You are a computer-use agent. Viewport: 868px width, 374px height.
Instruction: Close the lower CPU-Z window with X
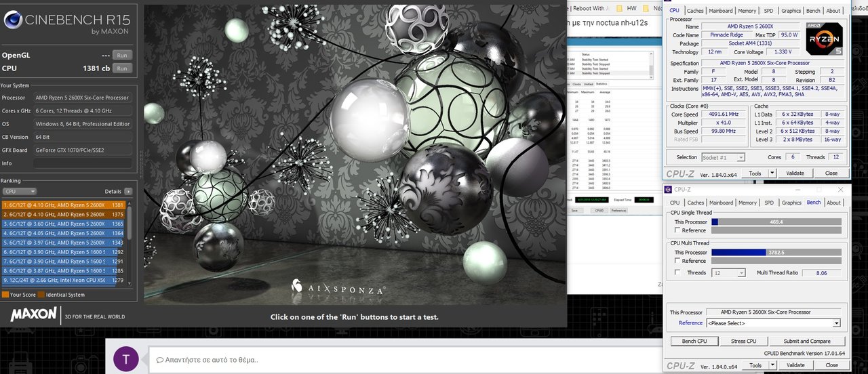pyautogui.click(x=841, y=190)
